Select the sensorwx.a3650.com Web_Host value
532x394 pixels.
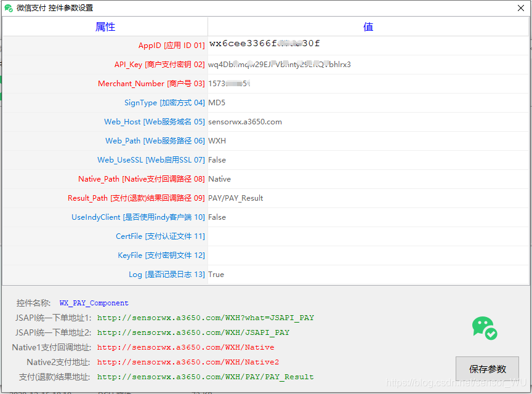click(x=245, y=122)
